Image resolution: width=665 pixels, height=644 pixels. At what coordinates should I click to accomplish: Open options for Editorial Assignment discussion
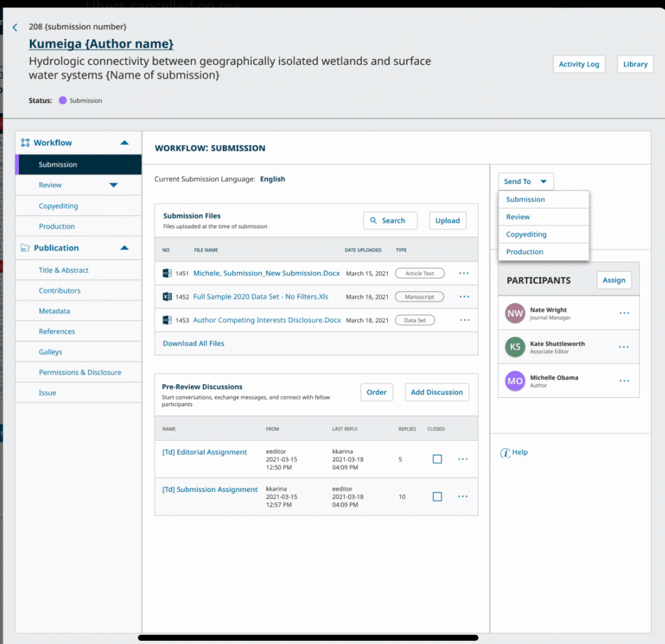pyautogui.click(x=462, y=459)
